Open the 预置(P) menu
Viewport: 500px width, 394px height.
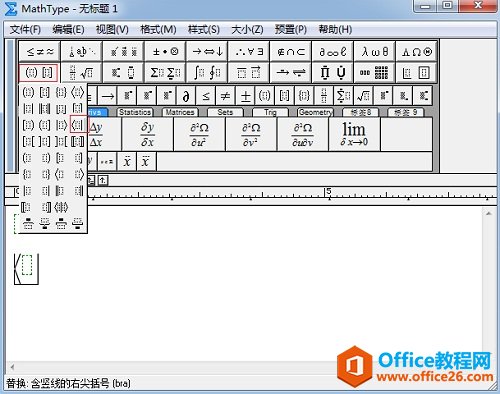(291, 30)
